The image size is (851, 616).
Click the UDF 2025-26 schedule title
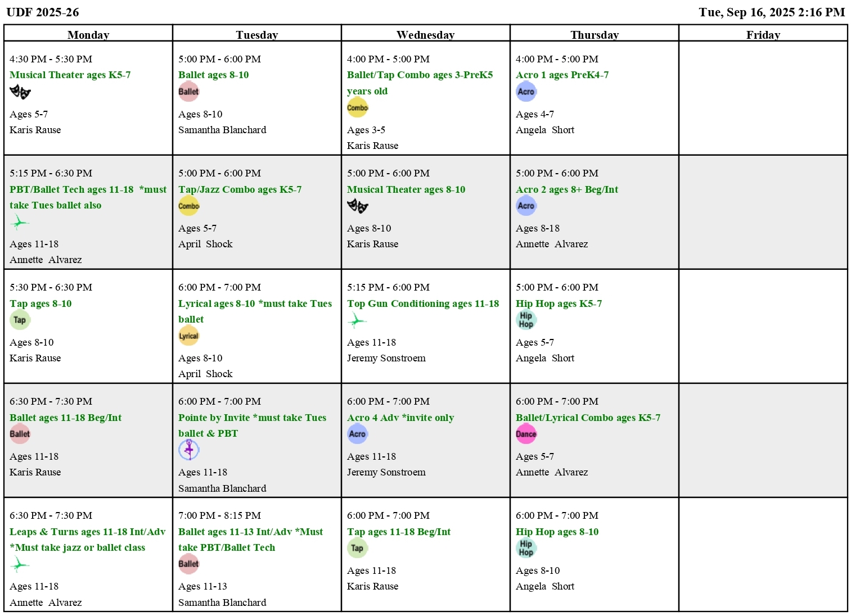pyautogui.click(x=43, y=12)
